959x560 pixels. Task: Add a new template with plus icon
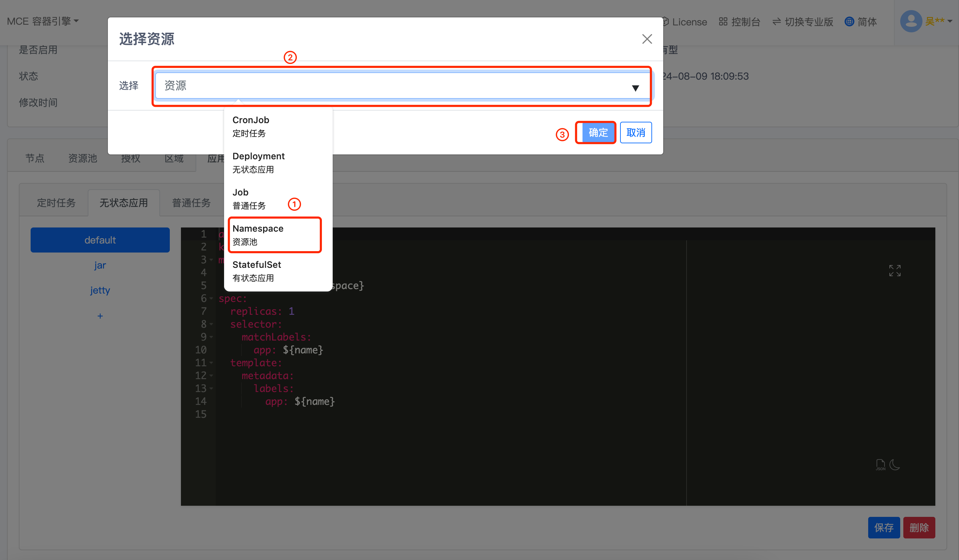point(100,316)
